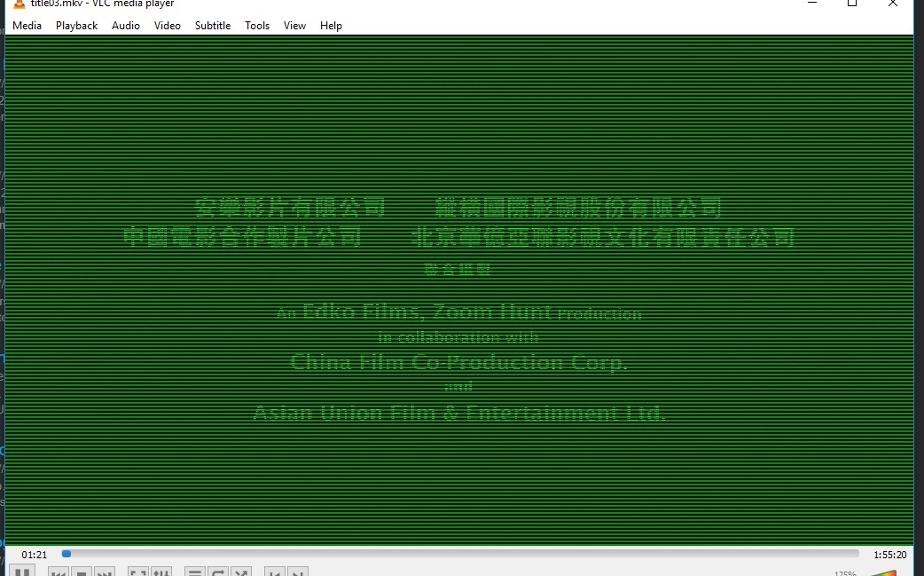Screen dimensions: 924x576
Task: Pause playback with the pause button
Action: (22, 572)
